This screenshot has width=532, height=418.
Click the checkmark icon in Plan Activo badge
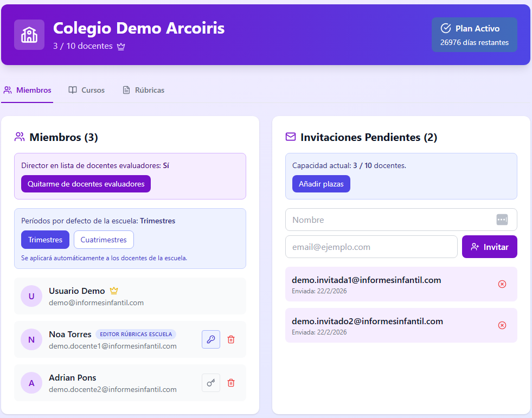pos(446,28)
